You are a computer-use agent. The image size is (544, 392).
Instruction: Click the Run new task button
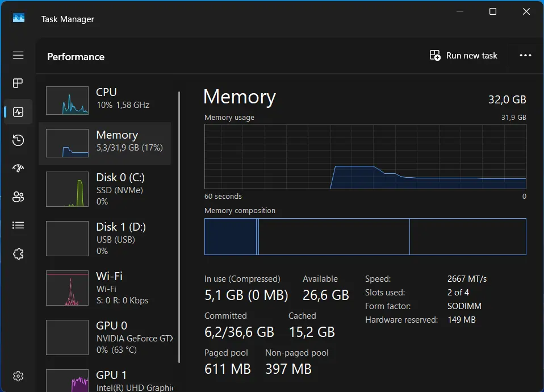[463, 56]
